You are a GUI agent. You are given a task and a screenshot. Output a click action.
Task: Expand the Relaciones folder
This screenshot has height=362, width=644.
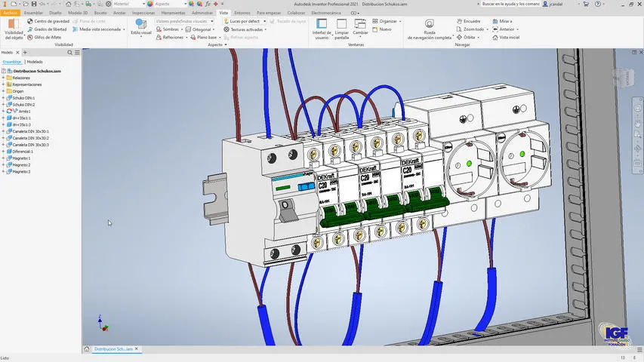click(x=3, y=78)
